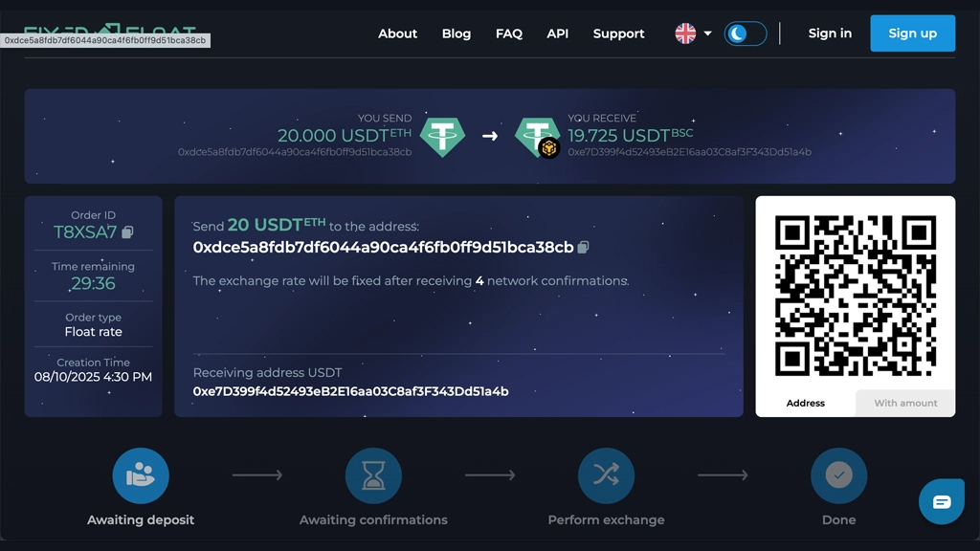Select the receiving address 0xe7D399... in details
The width and height of the screenshot is (980, 551).
[350, 391]
